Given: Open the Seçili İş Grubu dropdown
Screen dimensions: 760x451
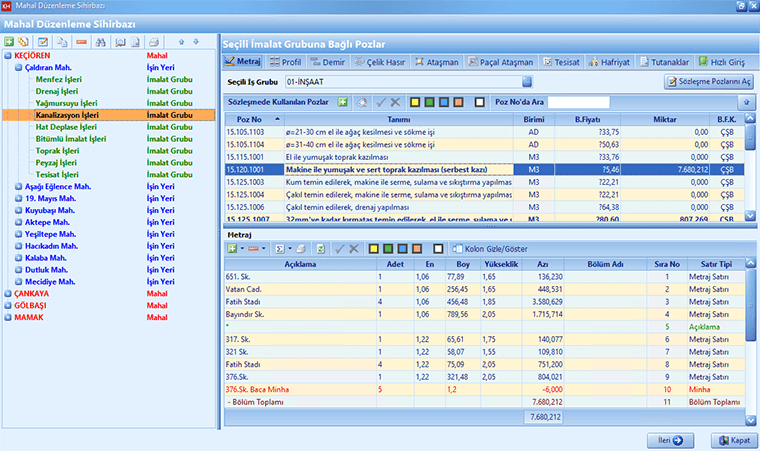Looking at the screenshot, I should 525,82.
